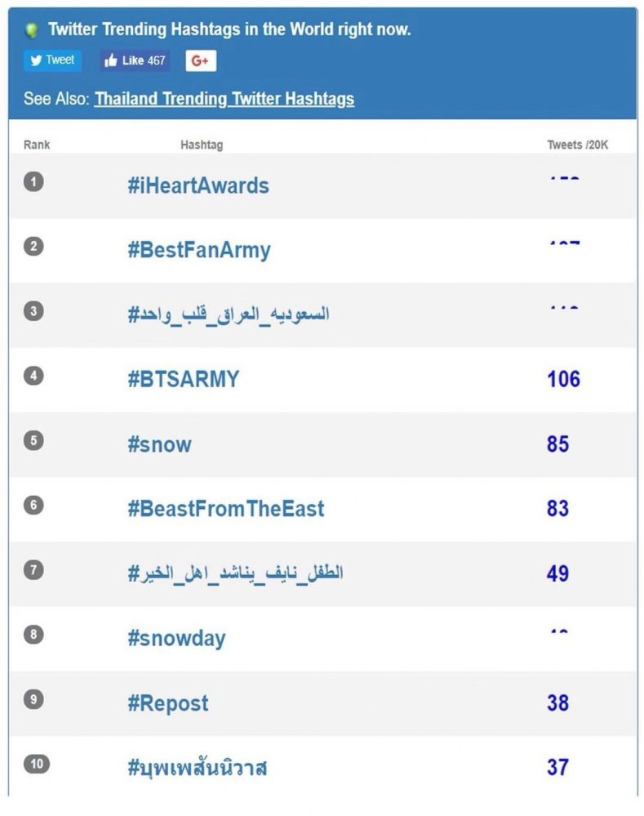
Task: Open the #snowday hashtag
Action: tap(176, 638)
